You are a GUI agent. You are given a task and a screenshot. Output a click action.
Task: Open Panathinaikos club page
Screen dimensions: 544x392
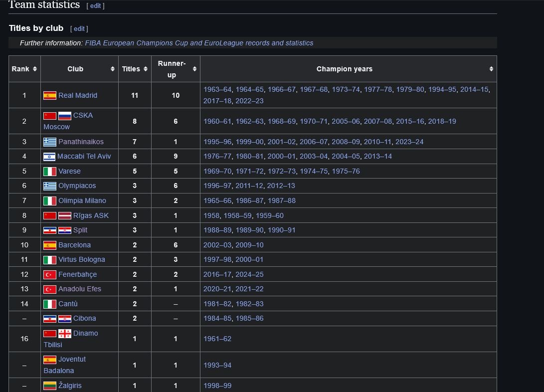tap(81, 142)
